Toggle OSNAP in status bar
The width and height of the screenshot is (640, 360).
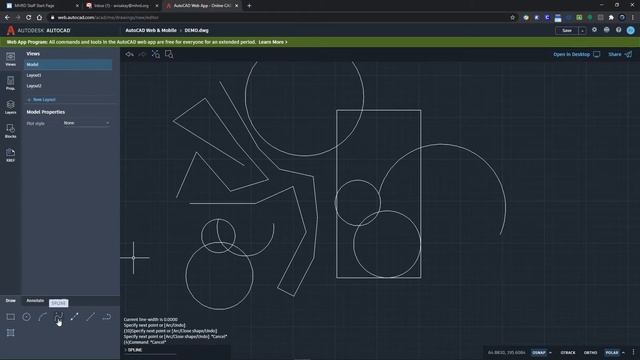pos(538,352)
